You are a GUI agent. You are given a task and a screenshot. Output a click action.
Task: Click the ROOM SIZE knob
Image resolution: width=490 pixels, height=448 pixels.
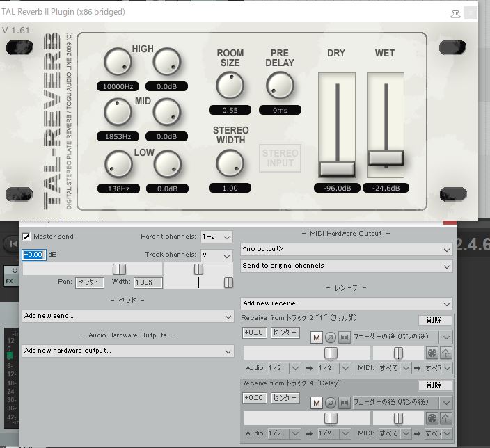point(230,85)
